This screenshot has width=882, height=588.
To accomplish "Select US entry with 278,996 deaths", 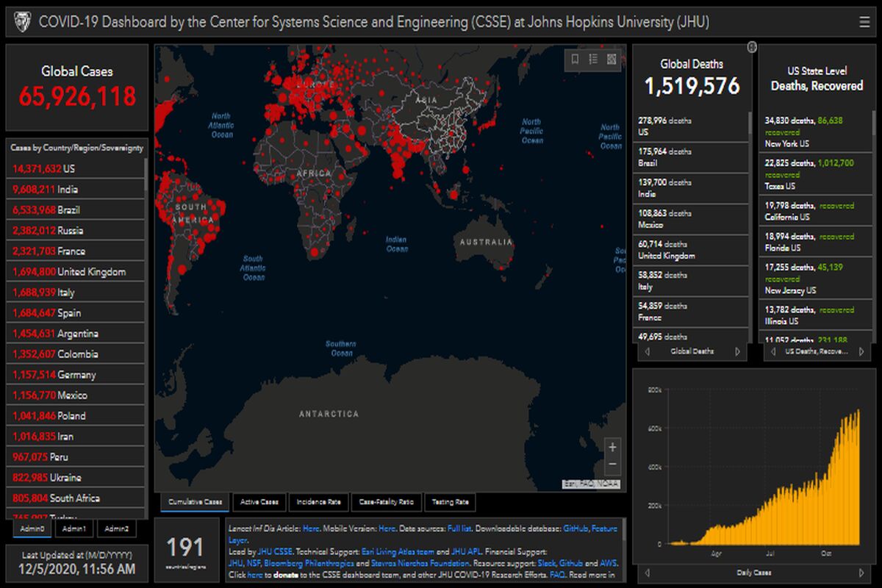I will click(691, 126).
